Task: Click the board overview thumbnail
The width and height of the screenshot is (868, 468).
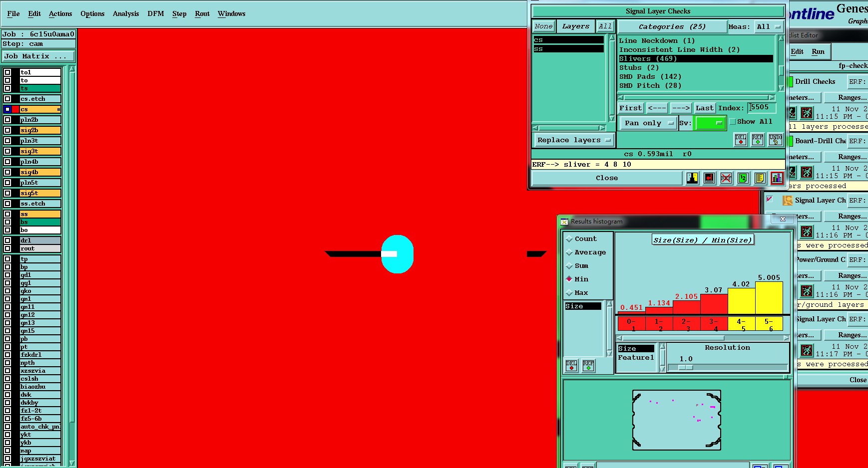Action: coord(677,420)
